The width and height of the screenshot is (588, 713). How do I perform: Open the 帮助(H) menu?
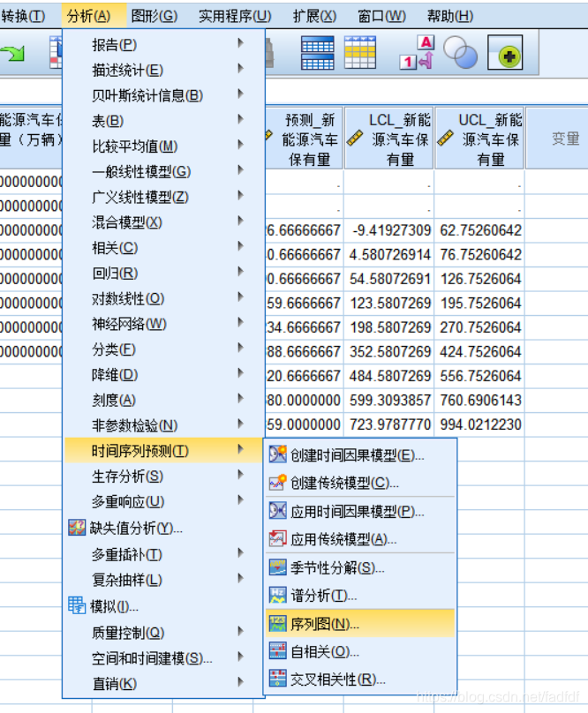point(450,16)
